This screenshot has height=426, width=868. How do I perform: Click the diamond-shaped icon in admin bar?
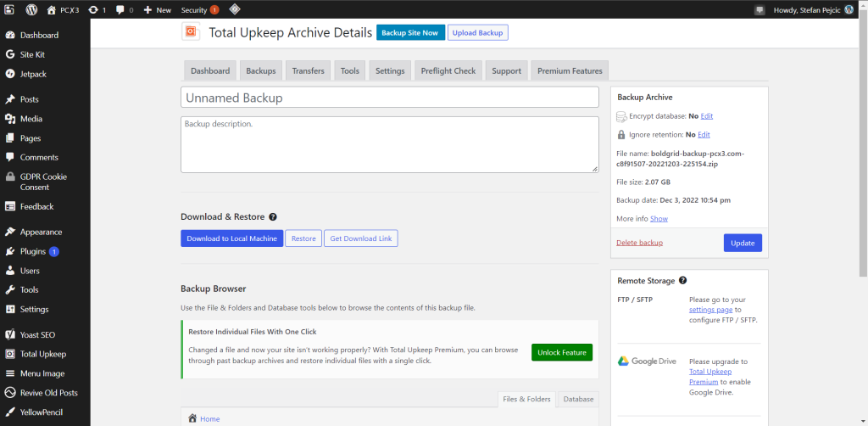(x=235, y=9)
